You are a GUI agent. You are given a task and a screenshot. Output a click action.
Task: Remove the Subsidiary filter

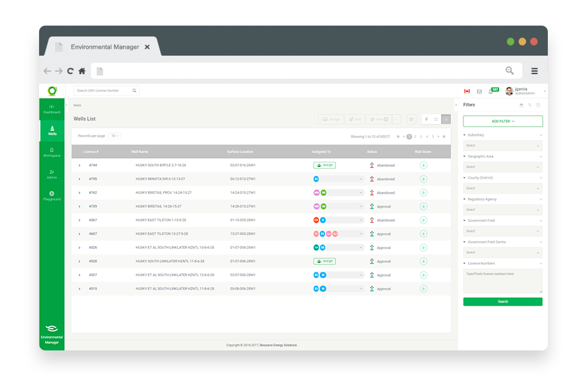(x=541, y=135)
